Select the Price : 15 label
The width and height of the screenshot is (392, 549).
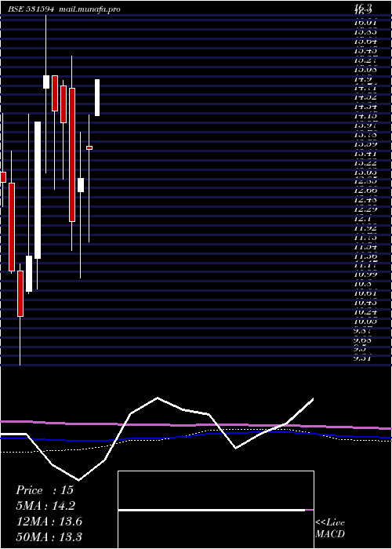coord(45,490)
